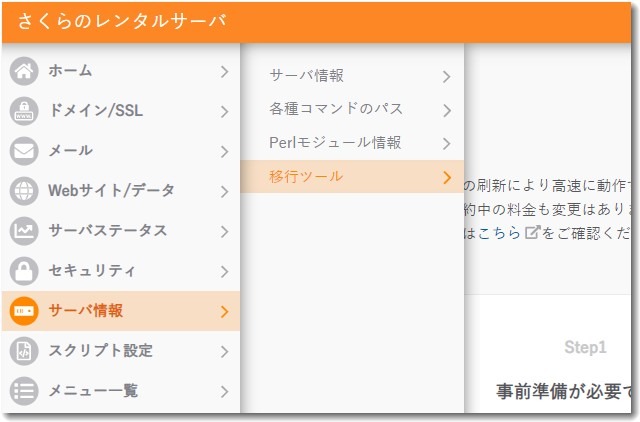Click the さくらのレンタルサーバ header title

point(122,21)
